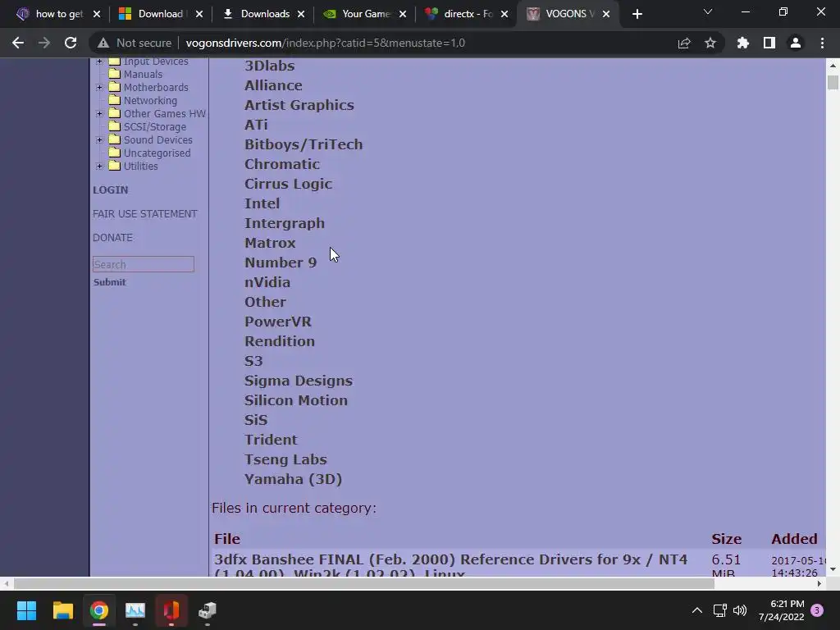Click the address bar URL
840x630 pixels.
coord(325,43)
